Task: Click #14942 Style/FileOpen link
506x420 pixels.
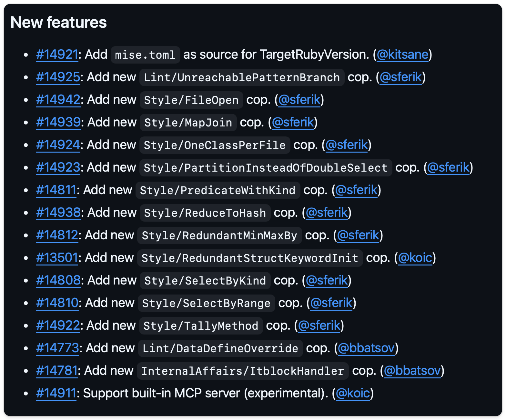Action: (58, 100)
